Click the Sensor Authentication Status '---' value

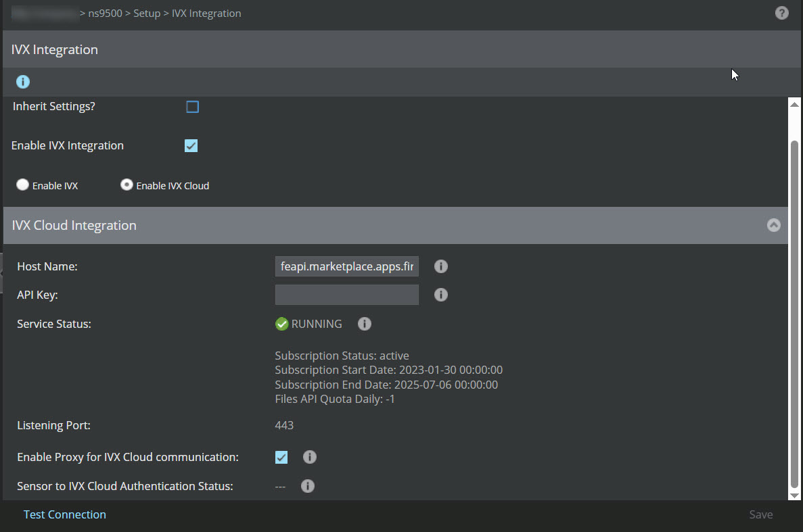[280, 487]
